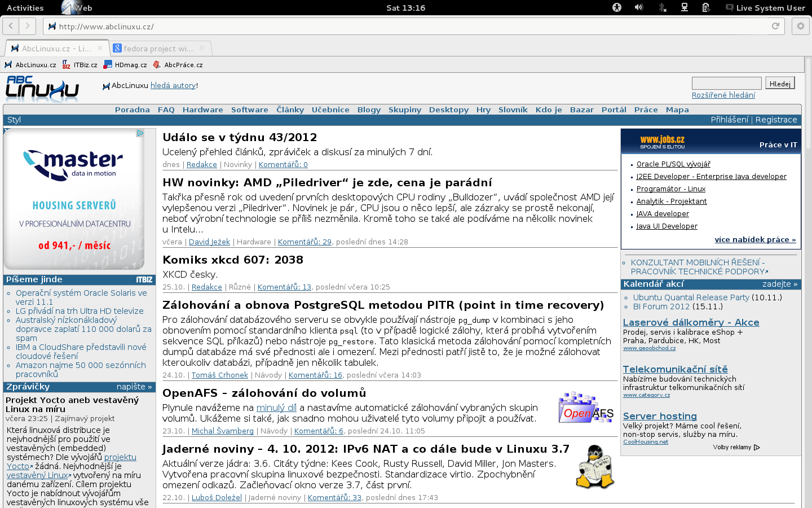Close the AbcLinuxu.cz tab
The width and height of the screenshot is (812, 508).
click(100, 48)
